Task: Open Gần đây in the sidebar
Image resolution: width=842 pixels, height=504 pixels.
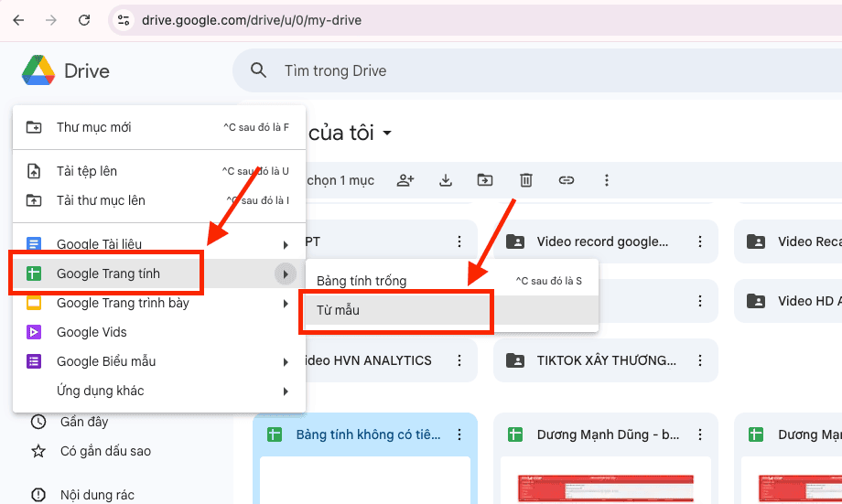Action: coord(84,422)
